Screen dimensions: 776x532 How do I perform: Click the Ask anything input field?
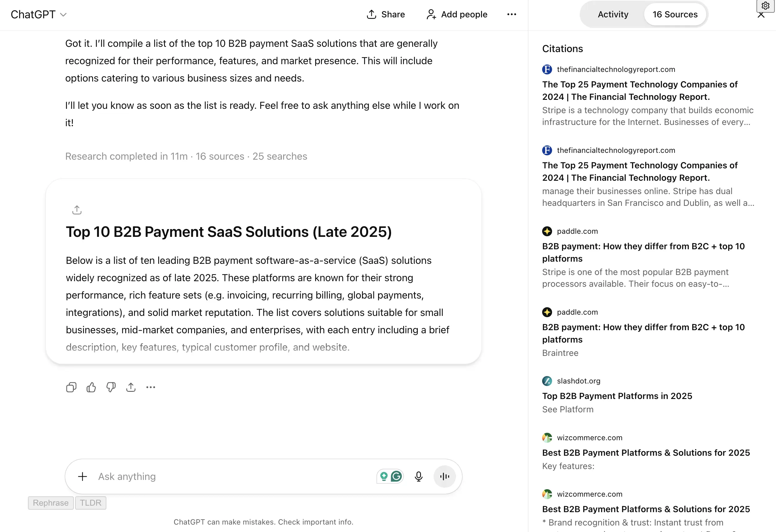click(x=234, y=476)
